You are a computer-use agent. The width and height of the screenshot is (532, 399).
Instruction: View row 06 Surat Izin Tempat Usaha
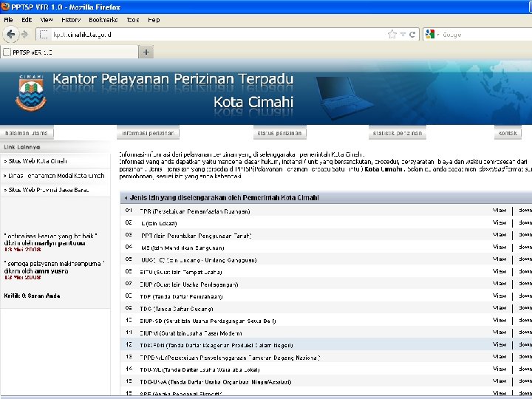499,271
